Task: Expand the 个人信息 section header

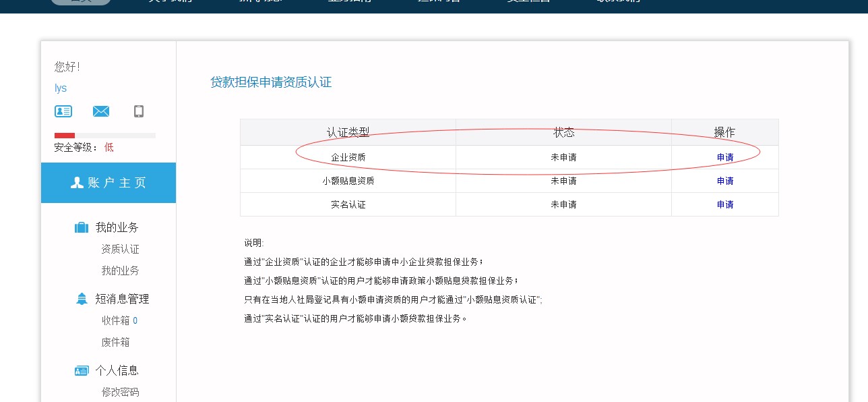Action: tap(117, 370)
